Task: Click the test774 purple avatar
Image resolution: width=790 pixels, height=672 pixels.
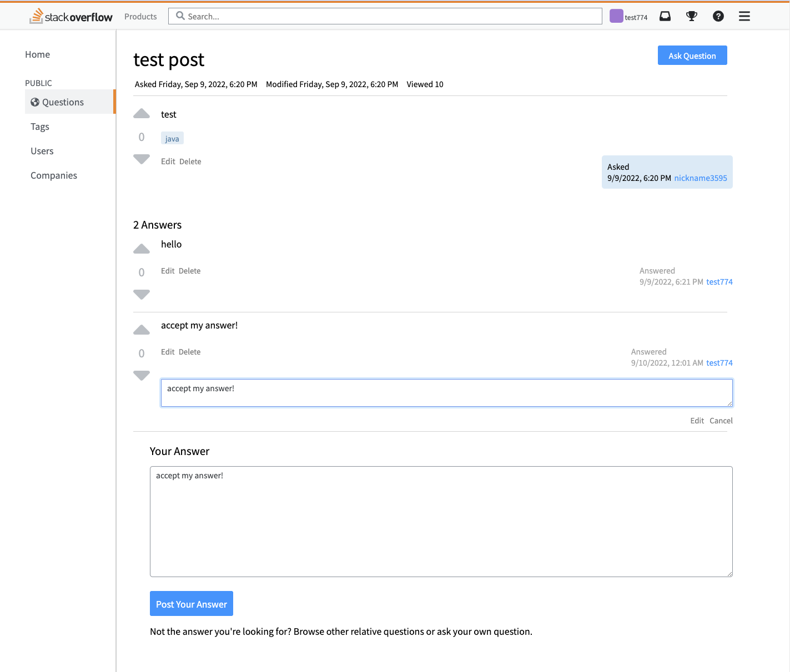Action: pos(616,16)
